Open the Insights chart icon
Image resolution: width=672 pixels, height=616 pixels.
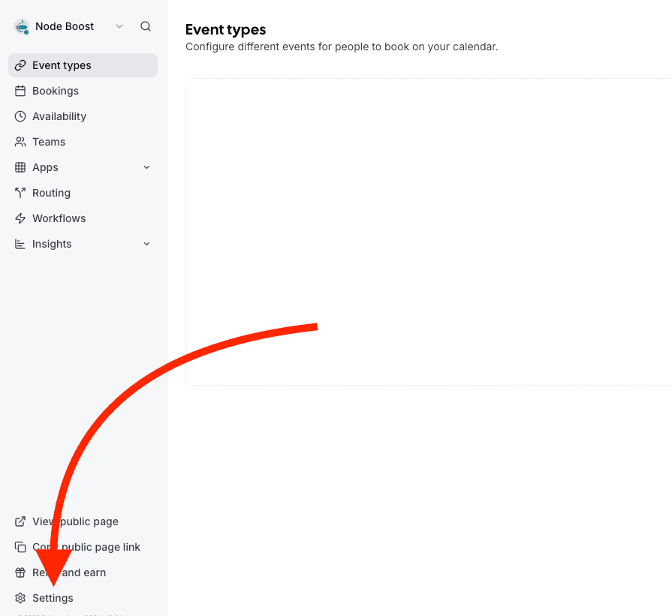(20, 244)
